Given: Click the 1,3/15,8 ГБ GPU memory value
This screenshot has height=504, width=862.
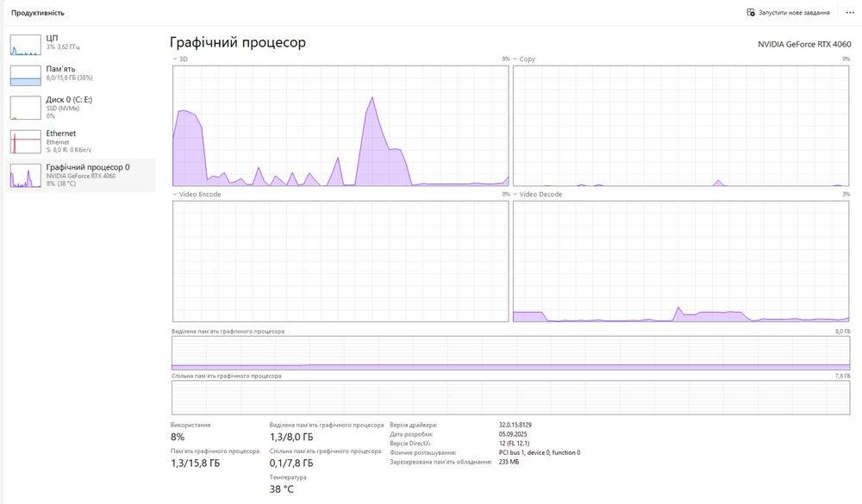Looking at the screenshot, I should point(195,464).
